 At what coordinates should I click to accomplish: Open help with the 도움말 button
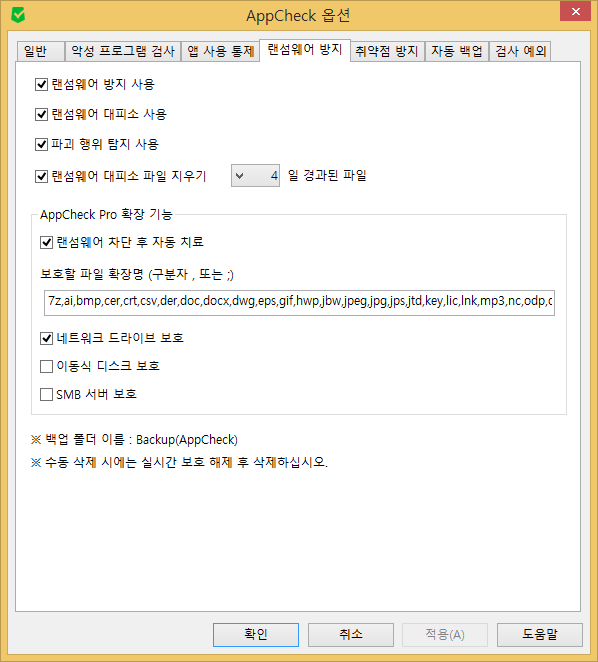[540, 635]
